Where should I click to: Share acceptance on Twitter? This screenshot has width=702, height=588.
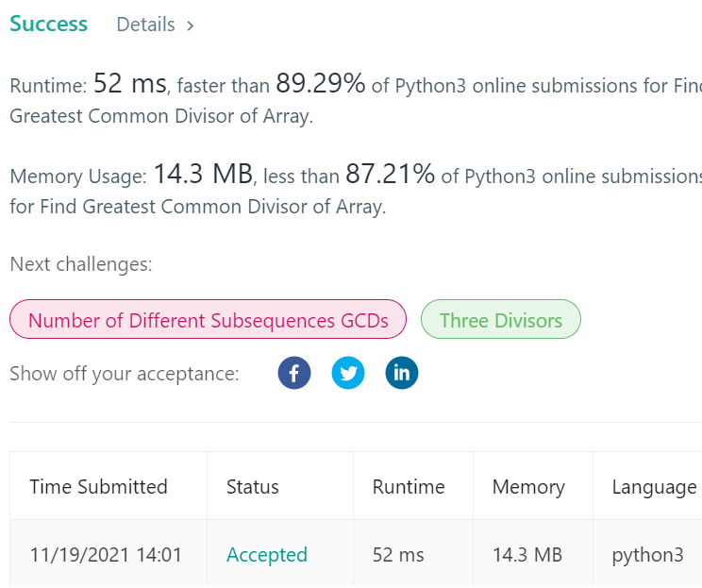tap(348, 373)
